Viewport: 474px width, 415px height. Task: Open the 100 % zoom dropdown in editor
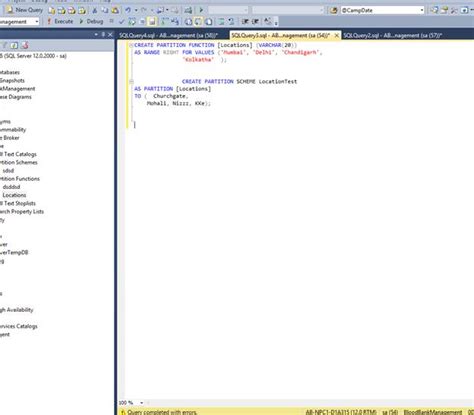point(141,403)
